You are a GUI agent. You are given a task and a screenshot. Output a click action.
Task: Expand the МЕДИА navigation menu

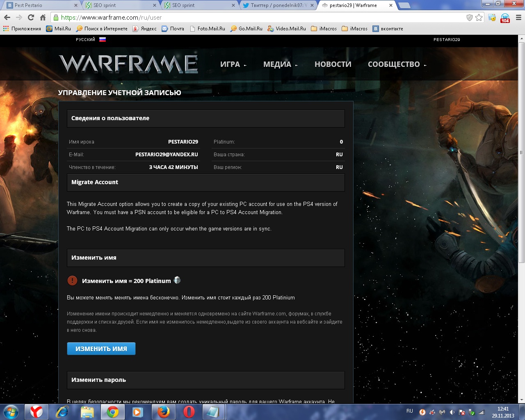click(x=280, y=64)
